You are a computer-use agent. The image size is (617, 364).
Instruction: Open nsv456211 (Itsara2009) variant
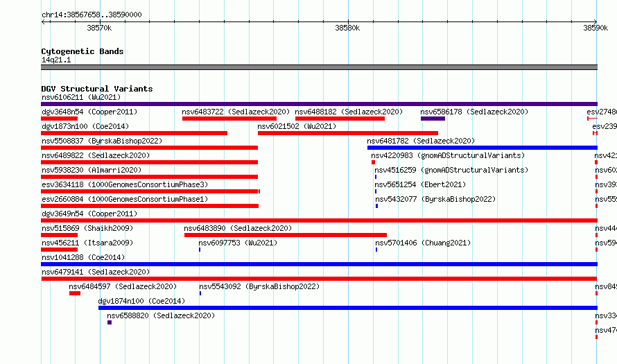pos(87,243)
